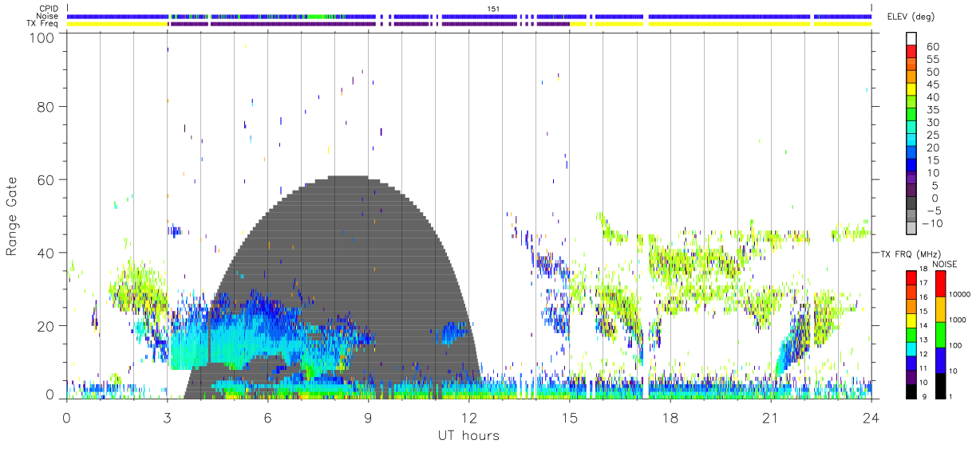
Task: Click the NOISE color bar label '100'
Action: coord(954,345)
